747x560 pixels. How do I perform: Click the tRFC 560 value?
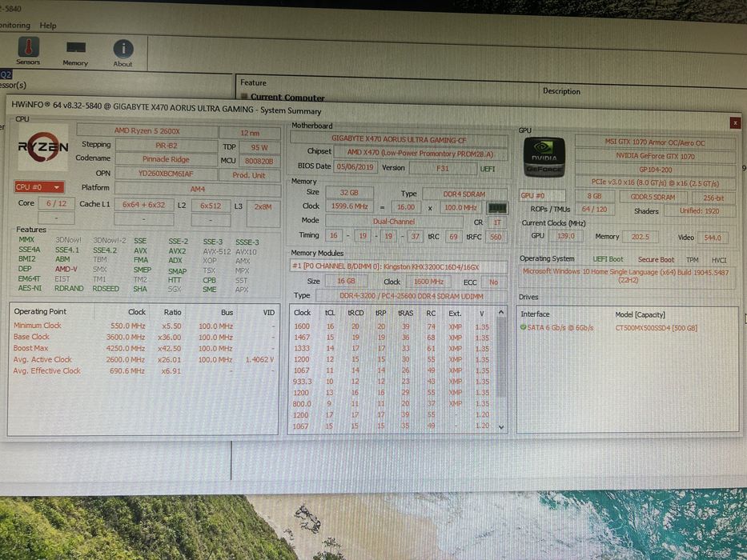tap(496, 237)
